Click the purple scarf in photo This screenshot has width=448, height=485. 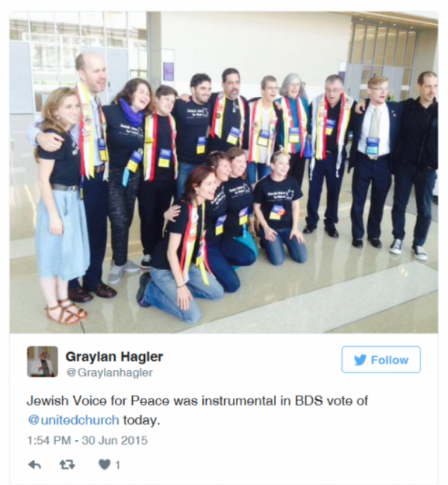pyautogui.click(x=131, y=112)
